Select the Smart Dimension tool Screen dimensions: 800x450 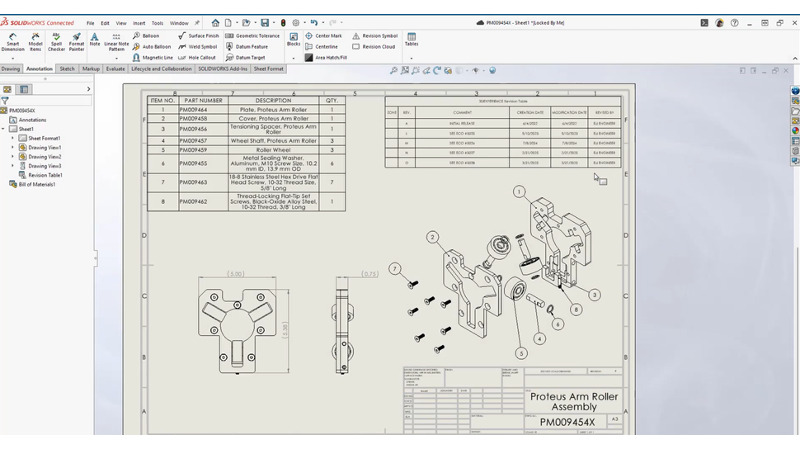[x=13, y=41]
